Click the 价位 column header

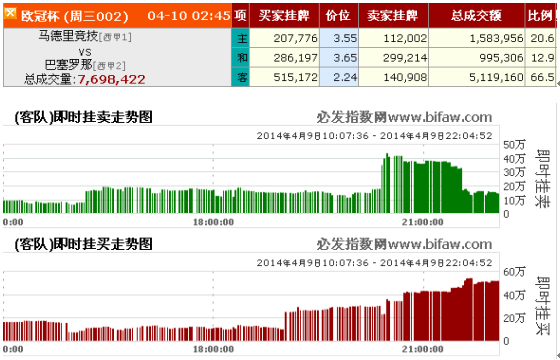pyautogui.click(x=339, y=16)
